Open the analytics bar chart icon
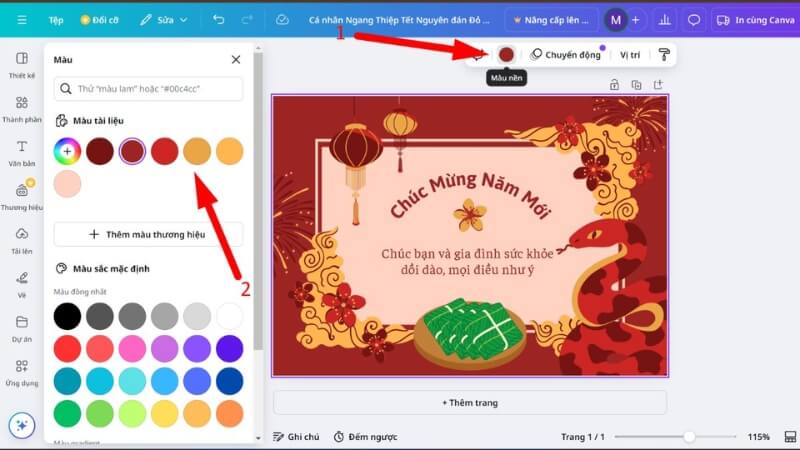This screenshot has width=800, height=450. [665, 19]
